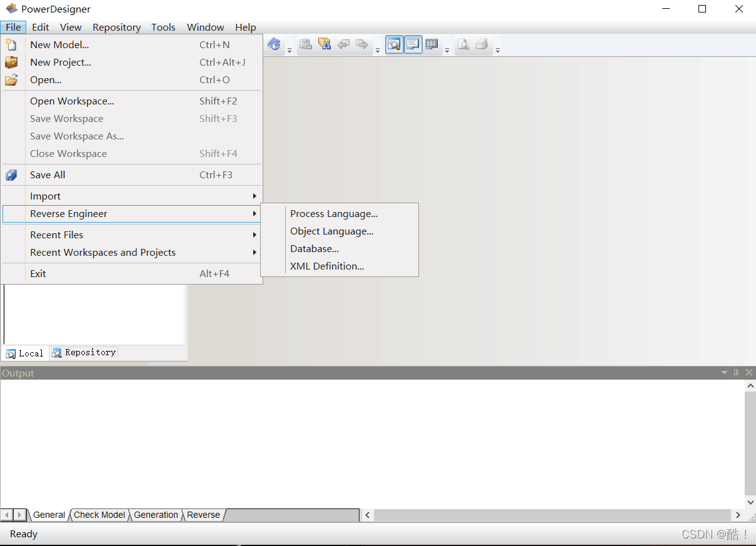Click the Output horizontal scrollbar track
This screenshot has height=546, width=756.
pyautogui.click(x=553, y=515)
